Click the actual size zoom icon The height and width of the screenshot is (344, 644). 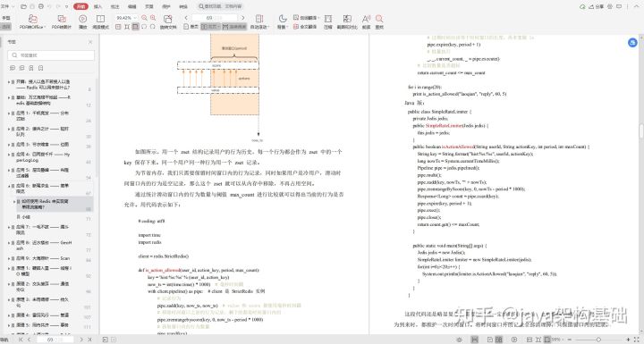118,27
